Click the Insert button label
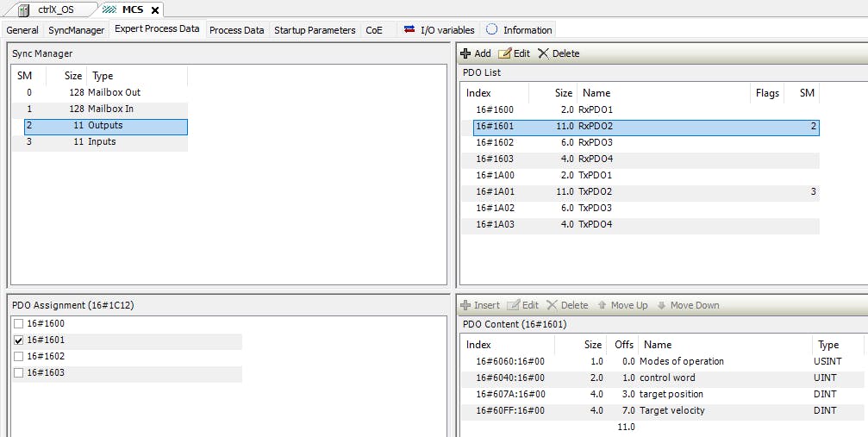Viewport: 868px width, 437px height. (487, 305)
